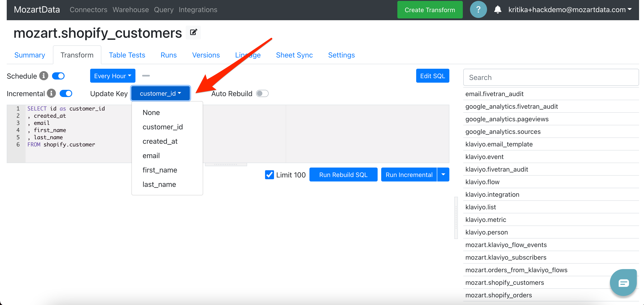Go to Connectors in the navbar

coord(89,10)
